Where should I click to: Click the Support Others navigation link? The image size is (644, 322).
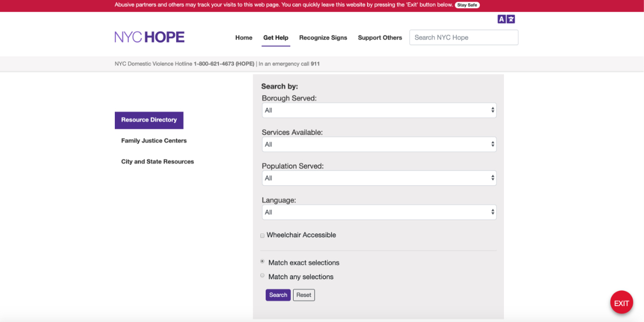point(380,38)
